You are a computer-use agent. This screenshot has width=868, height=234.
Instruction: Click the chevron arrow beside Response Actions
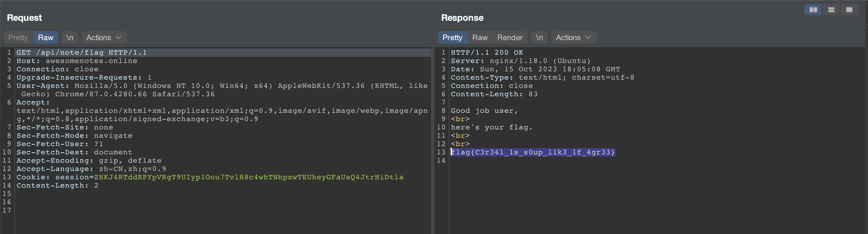point(588,37)
